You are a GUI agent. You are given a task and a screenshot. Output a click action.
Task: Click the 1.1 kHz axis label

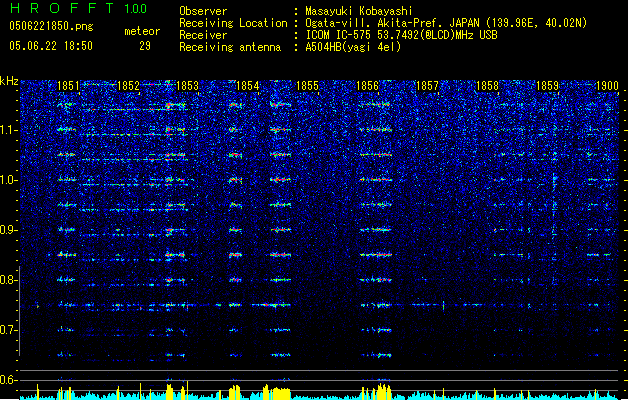(8, 130)
